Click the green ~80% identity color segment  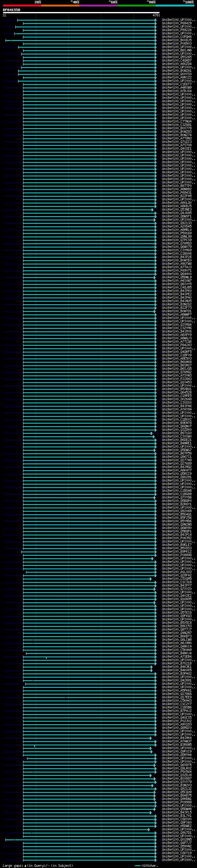(137, 6)
